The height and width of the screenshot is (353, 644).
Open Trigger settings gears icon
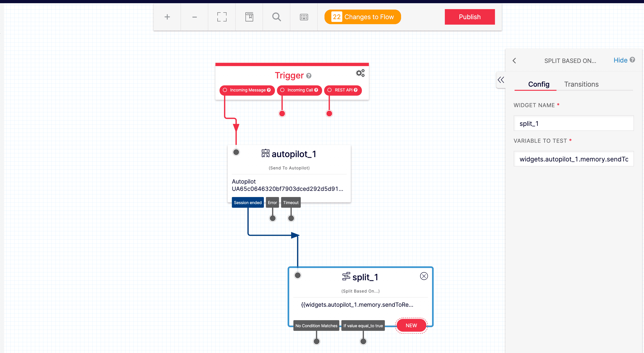pyautogui.click(x=360, y=73)
